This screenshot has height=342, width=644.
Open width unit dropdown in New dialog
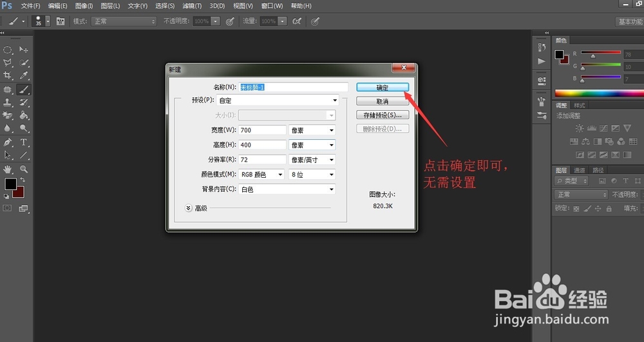pyautogui.click(x=312, y=130)
